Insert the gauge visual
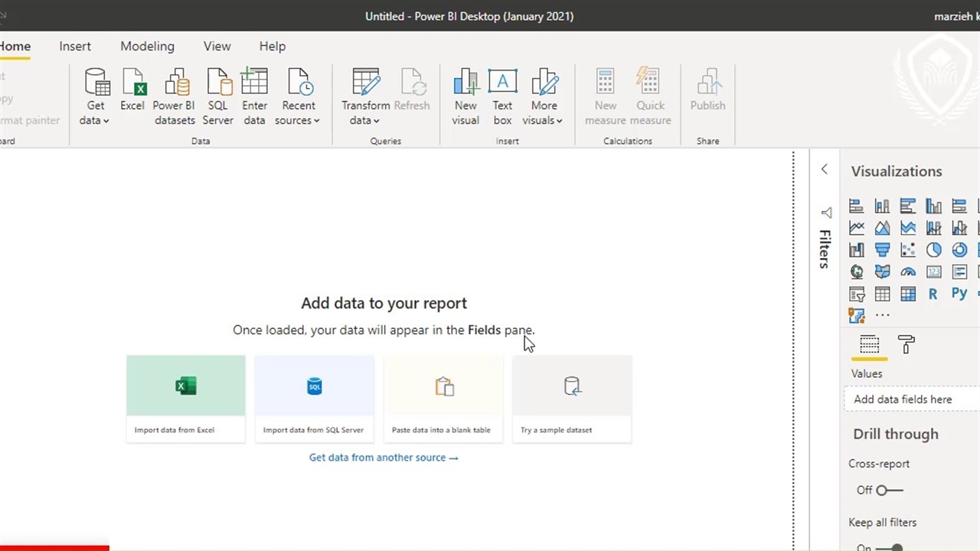980x551 pixels. point(908,272)
